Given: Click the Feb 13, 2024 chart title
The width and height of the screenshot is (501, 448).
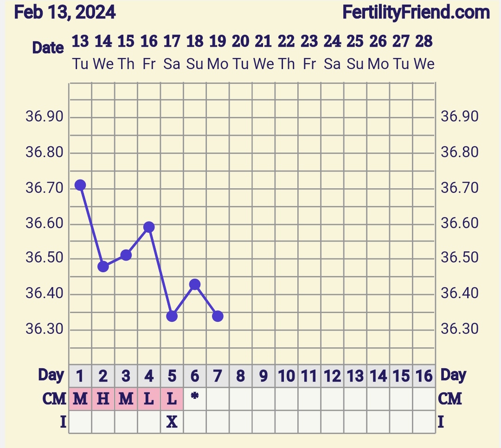Looking at the screenshot, I should click(65, 12).
